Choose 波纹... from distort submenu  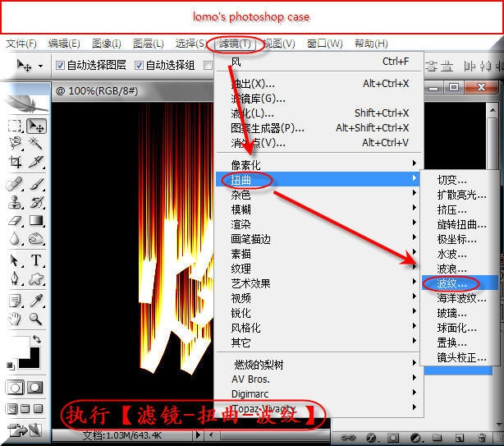coord(460,283)
